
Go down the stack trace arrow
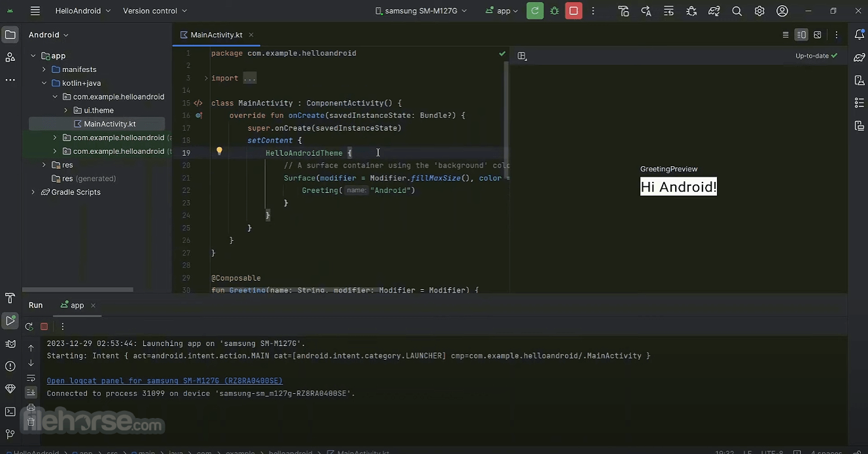[x=31, y=363]
